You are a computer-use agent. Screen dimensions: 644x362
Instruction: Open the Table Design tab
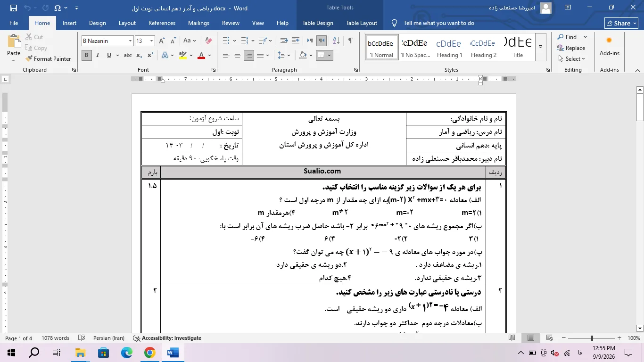(318, 23)
